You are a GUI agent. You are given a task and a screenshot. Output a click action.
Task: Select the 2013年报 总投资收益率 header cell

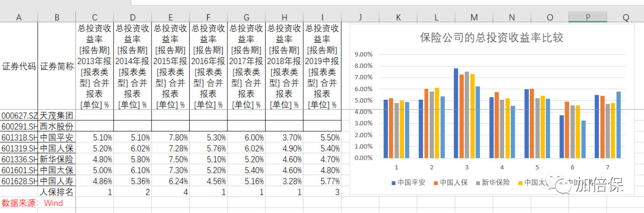point(95,66)
